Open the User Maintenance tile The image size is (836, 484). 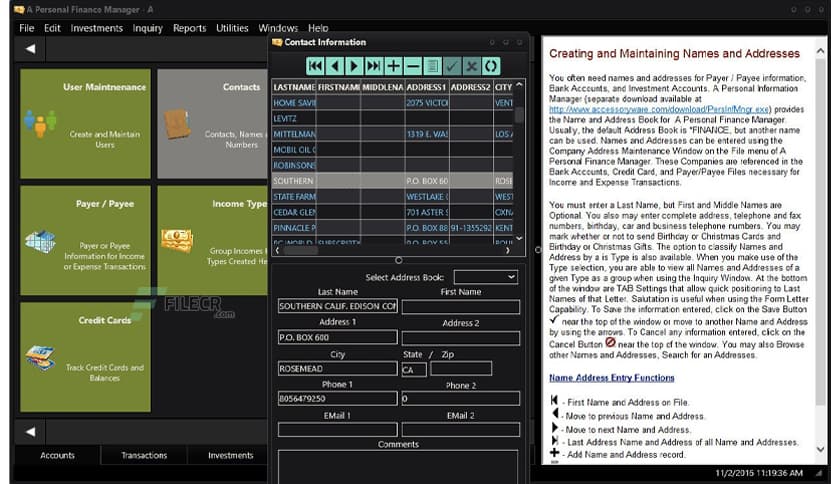tap(85, 124)
